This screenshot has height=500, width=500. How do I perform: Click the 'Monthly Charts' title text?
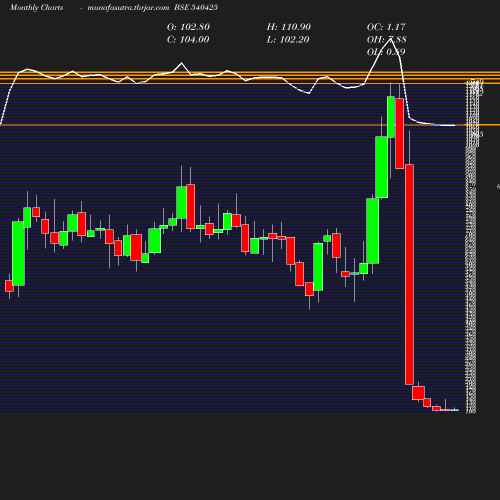37,8
